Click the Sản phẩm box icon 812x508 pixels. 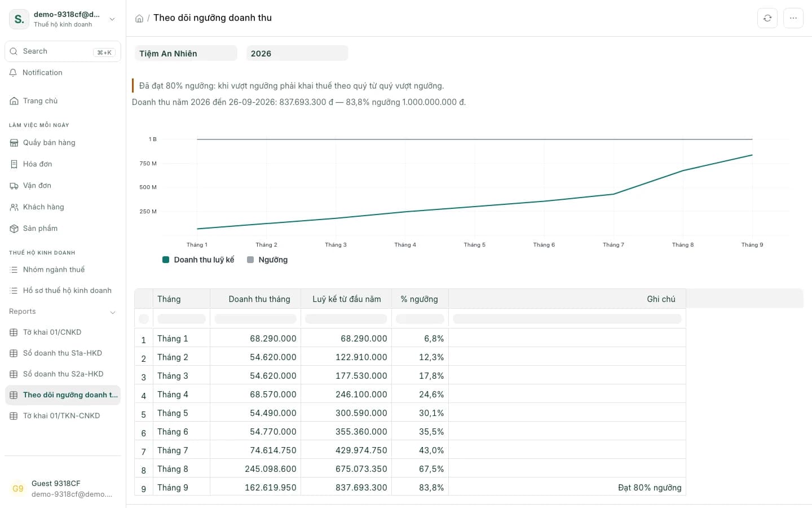14,229
